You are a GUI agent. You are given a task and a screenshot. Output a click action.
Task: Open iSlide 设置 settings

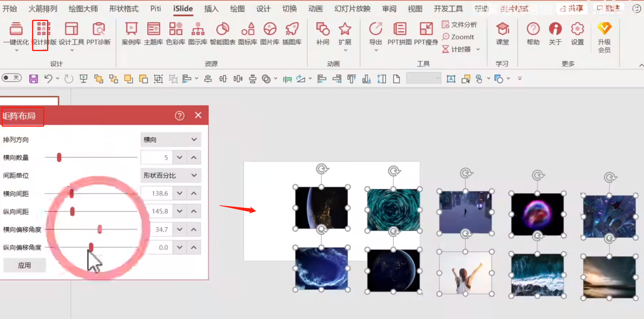(578, 34)
